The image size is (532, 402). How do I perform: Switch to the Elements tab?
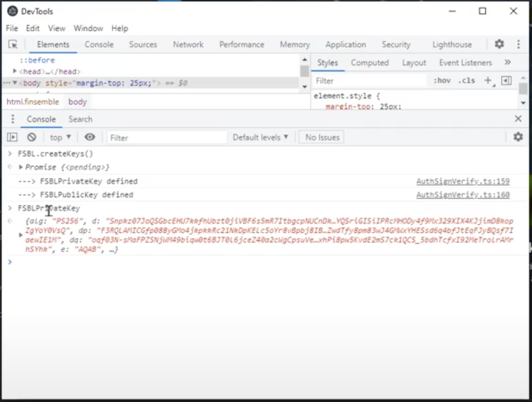[53, 44]
